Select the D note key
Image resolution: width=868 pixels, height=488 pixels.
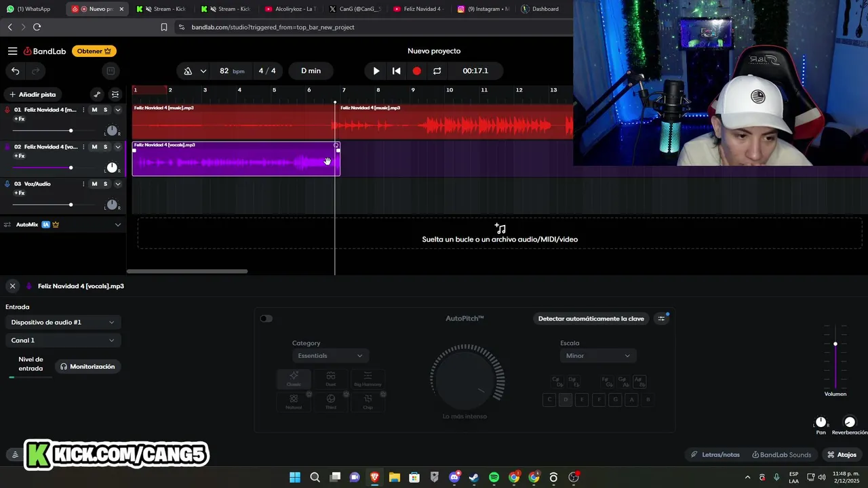566,400
